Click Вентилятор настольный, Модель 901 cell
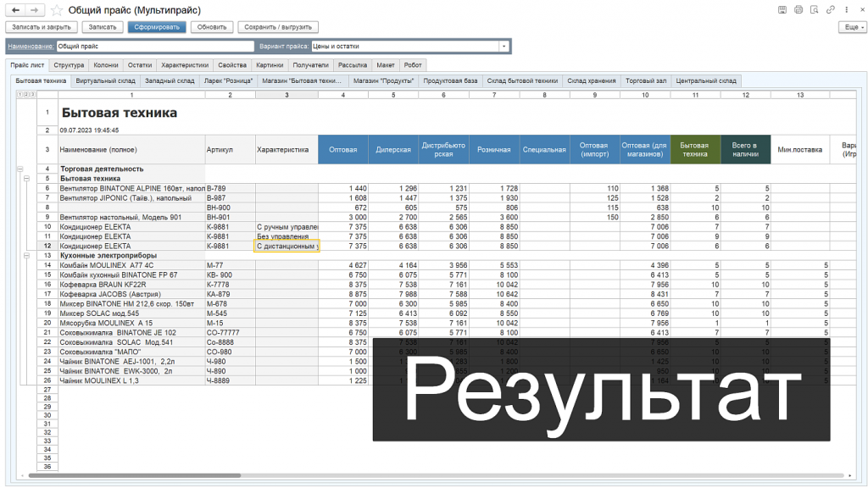Screen dimensions: 868x488 click(131, 218)
